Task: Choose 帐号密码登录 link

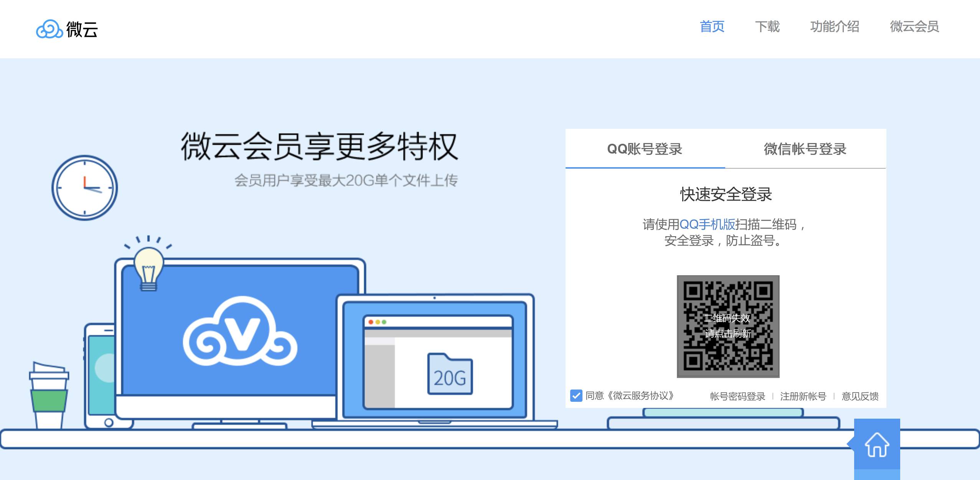Action: pos(737,396)
